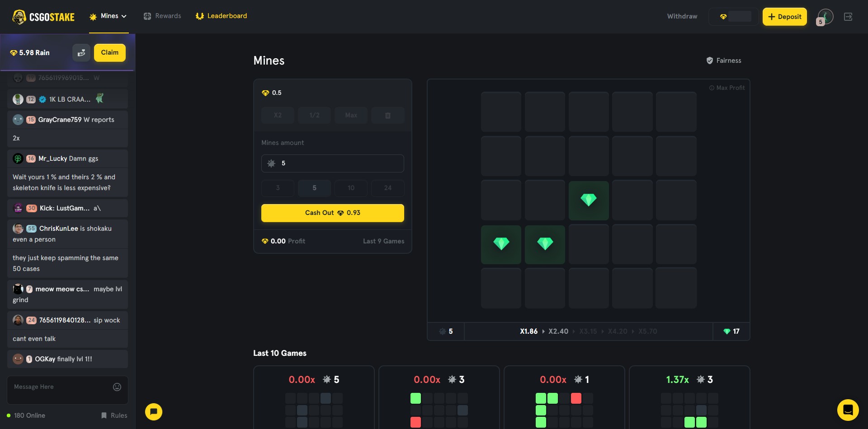
Task: Select 3 mines preset
Action: pyautogui.click(x=278, y=188)
